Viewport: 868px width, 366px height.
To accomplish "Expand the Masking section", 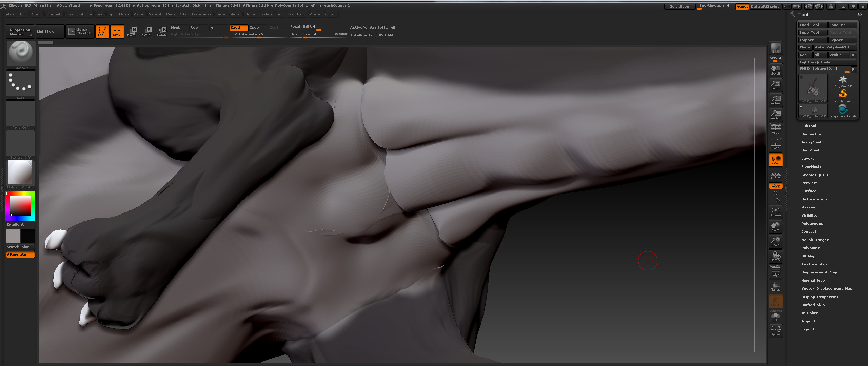I will click(x=809, y=207).
